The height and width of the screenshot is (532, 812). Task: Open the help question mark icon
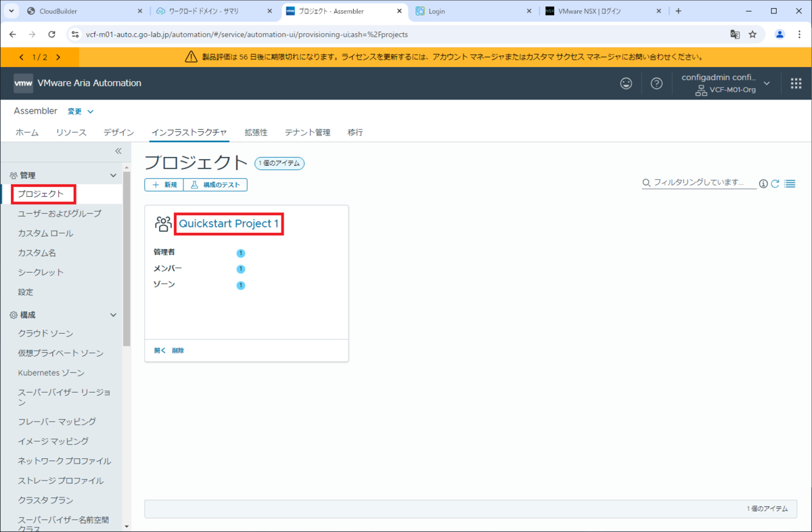656,83
